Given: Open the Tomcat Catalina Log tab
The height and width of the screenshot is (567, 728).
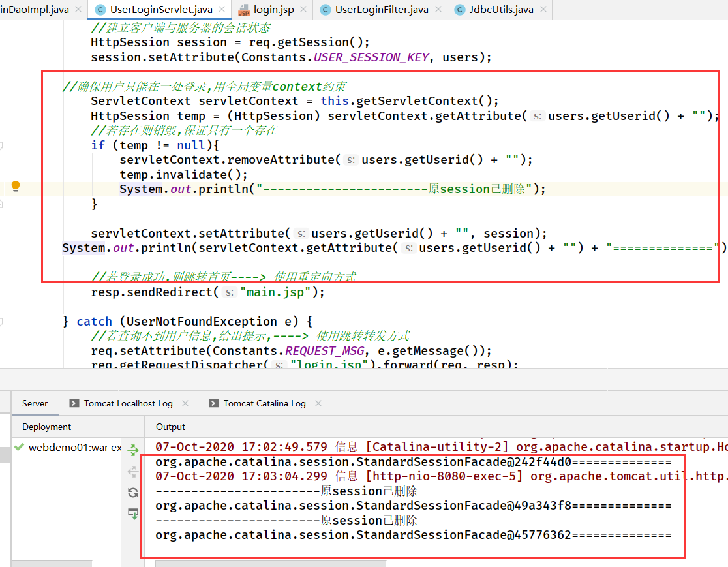Looking at the screenshot, I should click(x=265, y=403).
